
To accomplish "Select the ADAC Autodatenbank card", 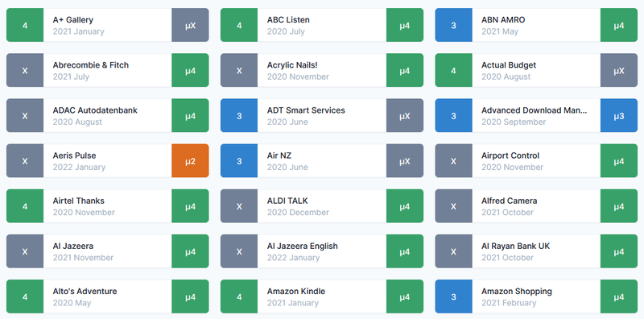I will coord(108,115).
